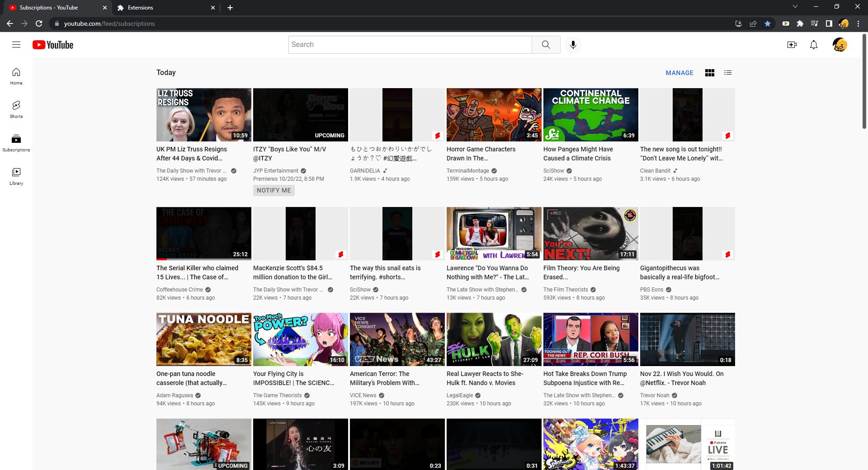Open the Splatoon 1:43:37 video thumbnail
The width and height of the screenshot is (868, 470).
click(x=591, y=444)
